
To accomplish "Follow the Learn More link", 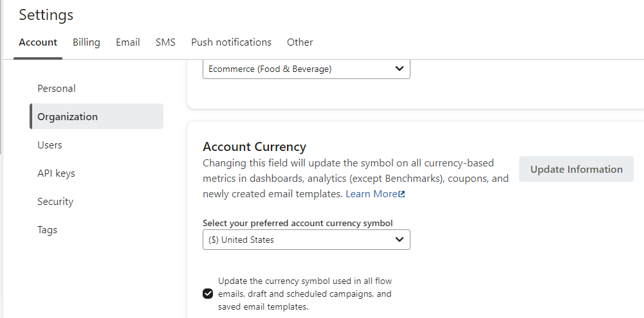I will (x=371, y=194).
